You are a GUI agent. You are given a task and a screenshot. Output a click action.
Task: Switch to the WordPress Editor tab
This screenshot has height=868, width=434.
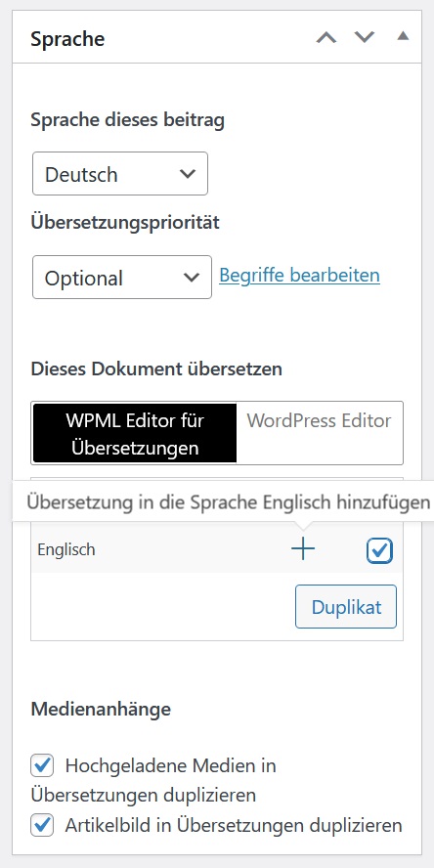tap(319, 420)
